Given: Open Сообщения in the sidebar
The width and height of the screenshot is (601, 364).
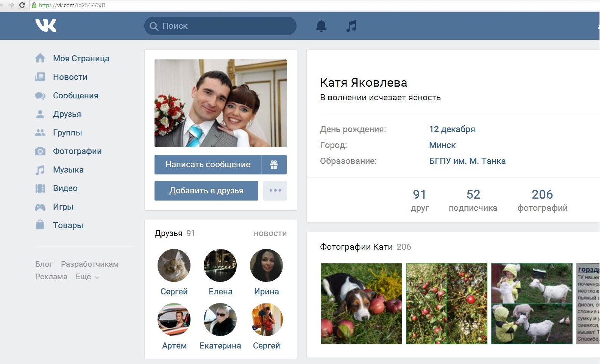Looking at the screenshot, I should point(75,95).
